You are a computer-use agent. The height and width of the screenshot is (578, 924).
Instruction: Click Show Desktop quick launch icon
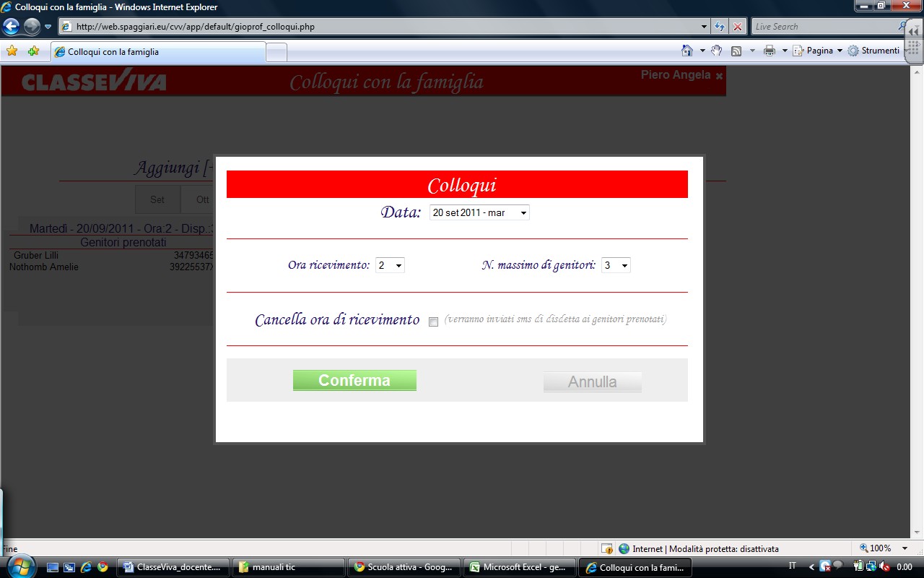(53, 567)
